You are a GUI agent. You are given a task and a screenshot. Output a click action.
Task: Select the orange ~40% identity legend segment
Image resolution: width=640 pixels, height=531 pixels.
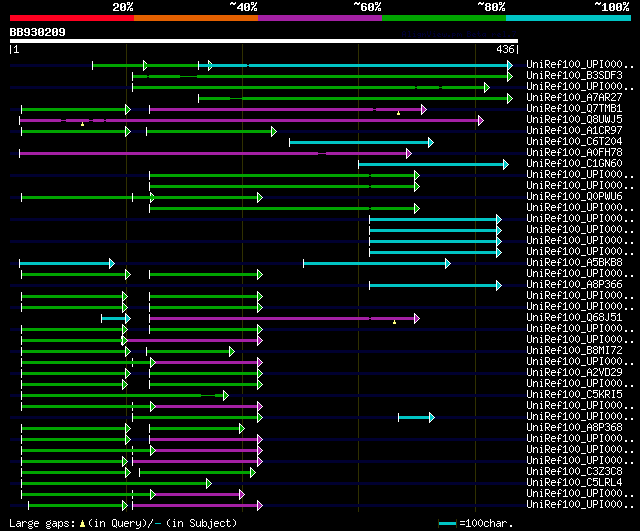[196, 18]
